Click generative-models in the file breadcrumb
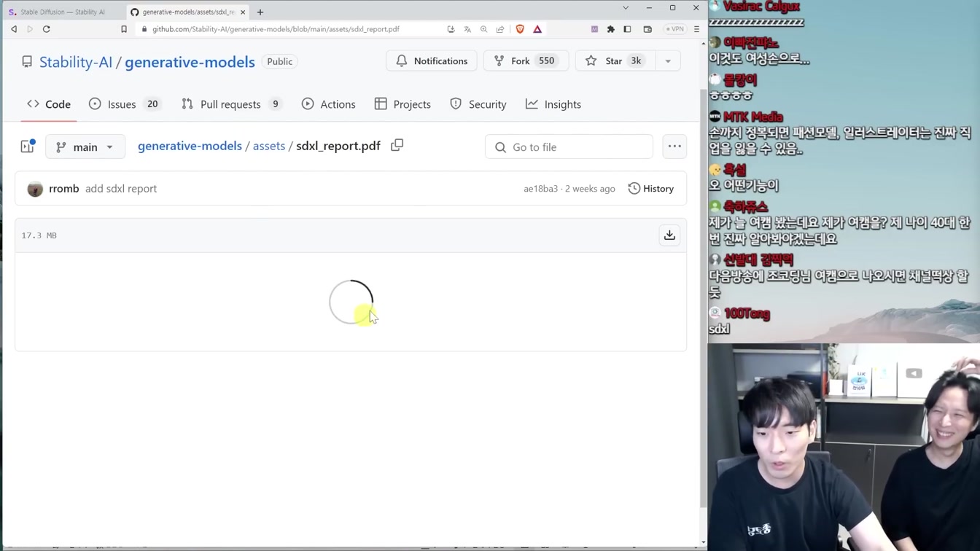Screen dimensions: 980x551 pos(190,146)
